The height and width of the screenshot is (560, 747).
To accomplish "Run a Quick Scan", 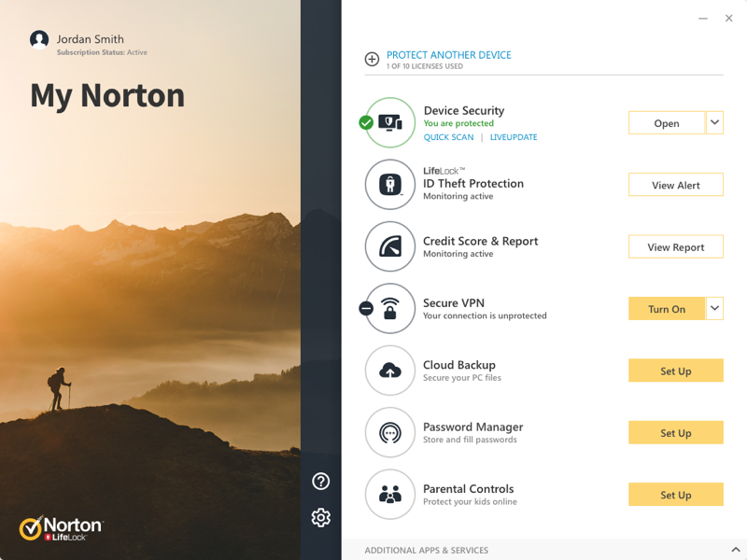I will [x=449, y=137].
